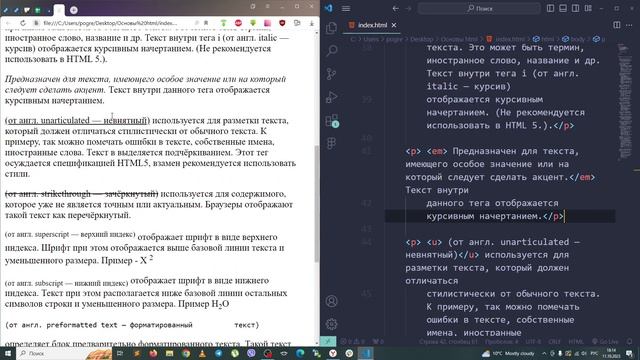The width and height of the screenshot is (640, 360).
Task: Open the Extensions view in VS Code
Action: [331, 120]
